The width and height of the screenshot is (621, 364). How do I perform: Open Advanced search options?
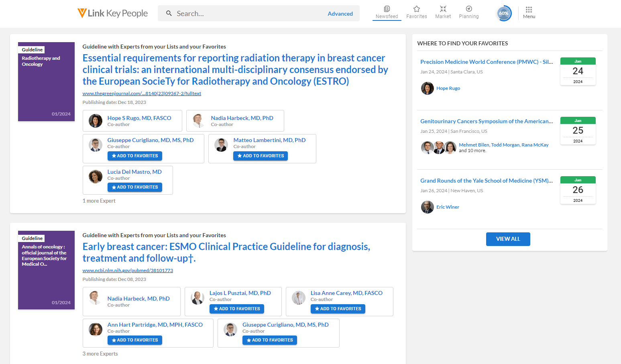pyautogui.click(x=340, y=14)
